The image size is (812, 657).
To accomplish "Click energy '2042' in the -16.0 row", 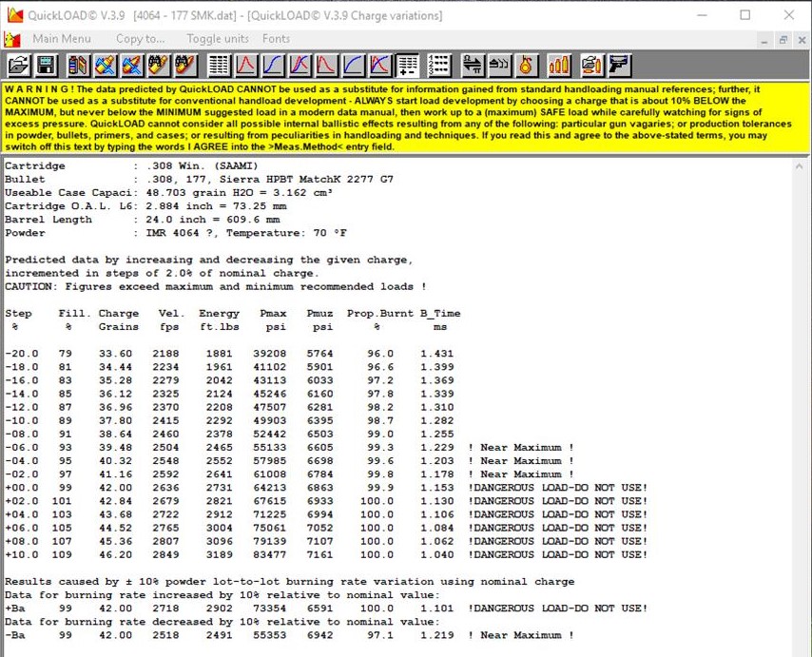I will [219, 380].
